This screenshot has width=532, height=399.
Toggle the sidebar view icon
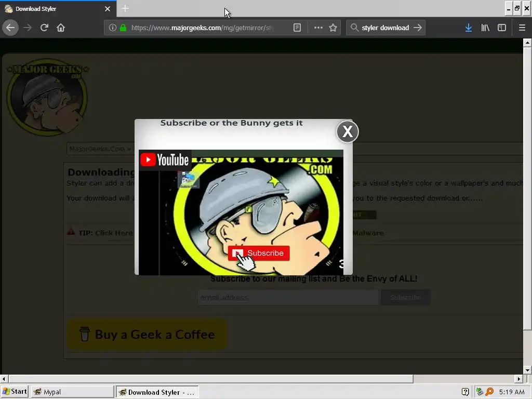point(502,28)
